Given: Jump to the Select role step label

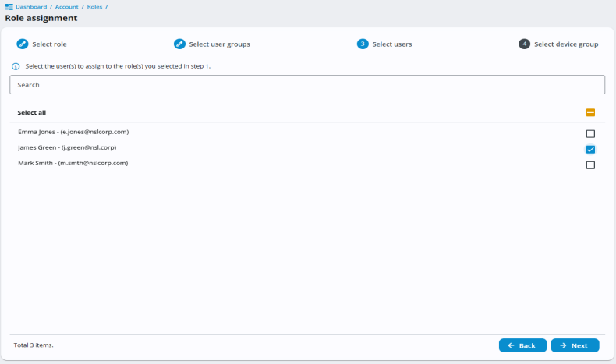Looking at the screenshot, I should pyautogui.click(x=49, y=44).
